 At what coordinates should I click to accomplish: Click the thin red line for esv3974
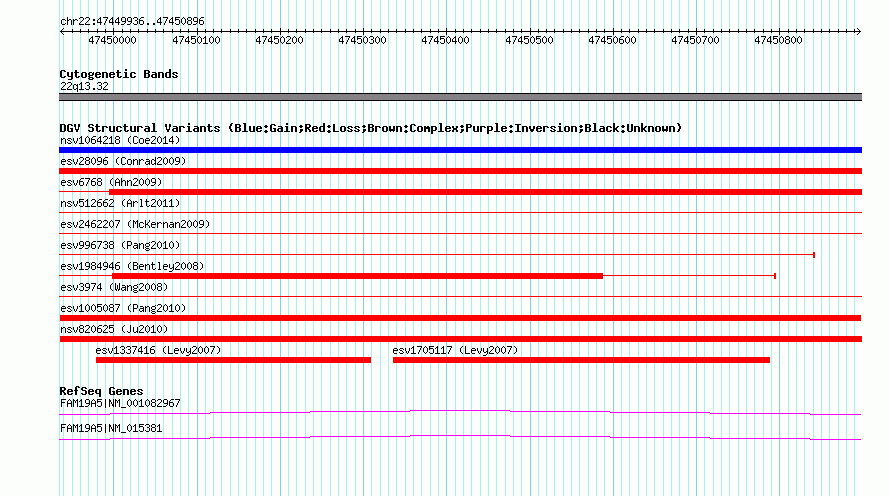tap(460, 296)
